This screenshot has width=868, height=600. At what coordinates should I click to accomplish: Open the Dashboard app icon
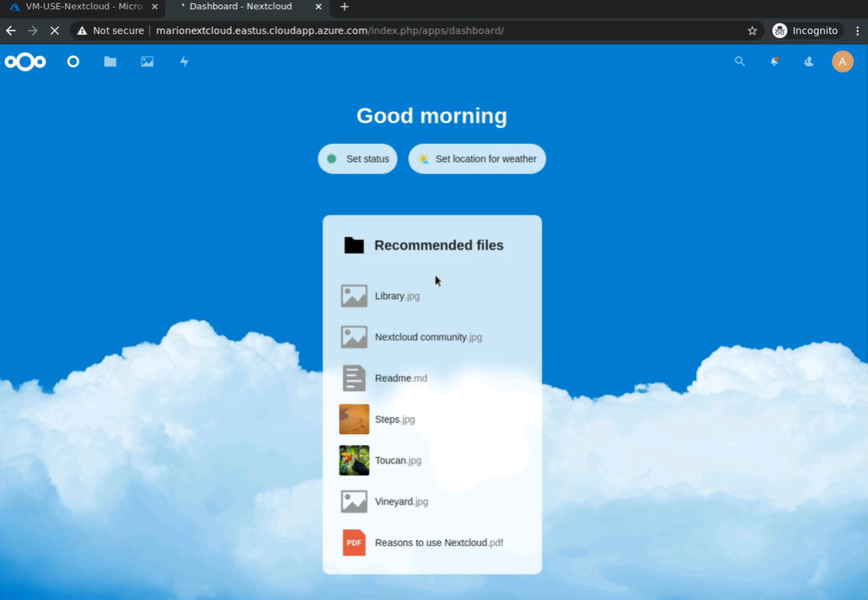pos(73,62)
